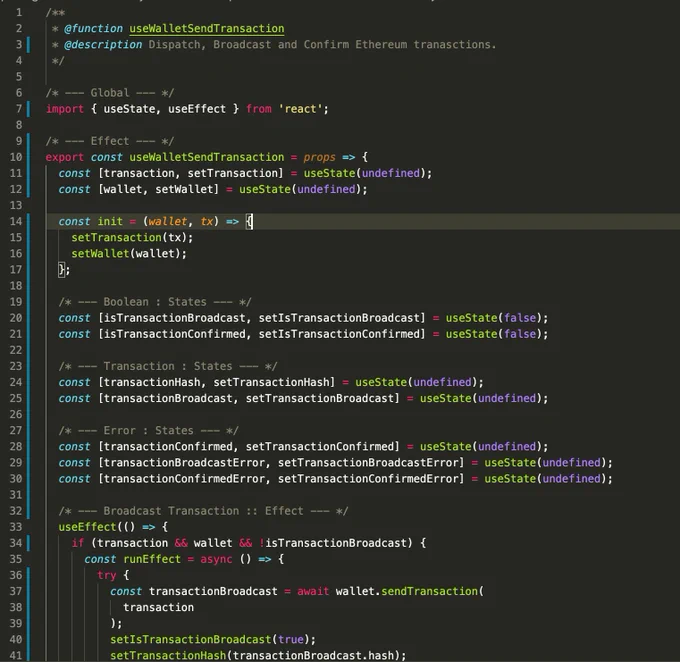Click setIsTransactionBroadcast(true) on line 40
Viewport: 680px width, 662px height.
210,639
